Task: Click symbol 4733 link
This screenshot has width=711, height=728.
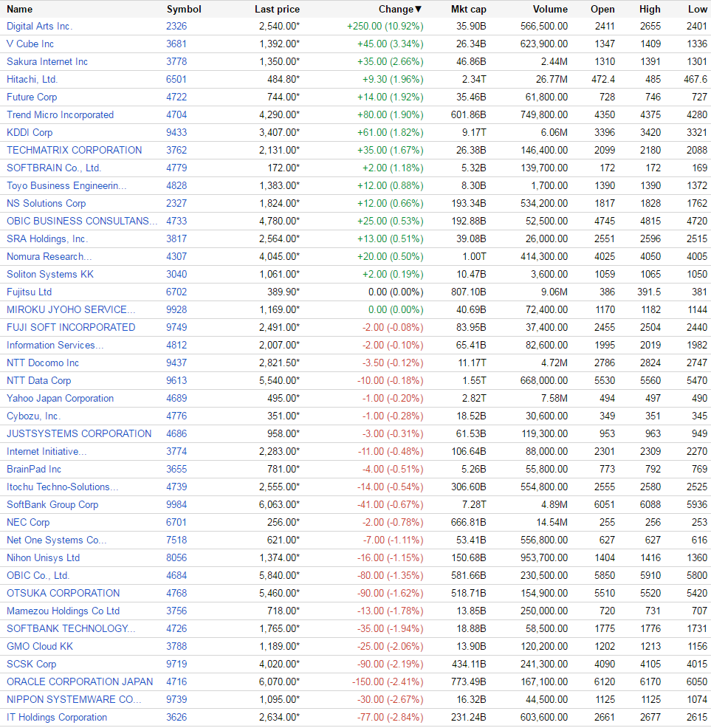Action: 176,221
